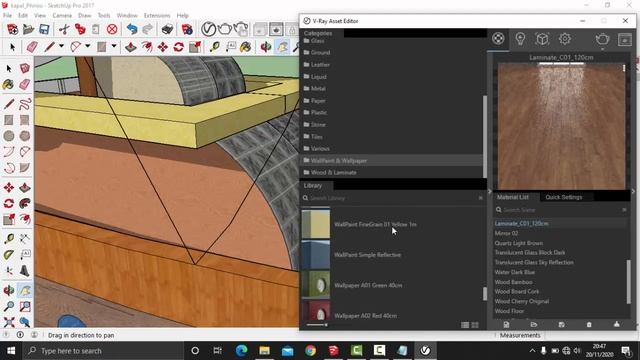
Task: Open the Extensions menu
Action: point(157,16)
